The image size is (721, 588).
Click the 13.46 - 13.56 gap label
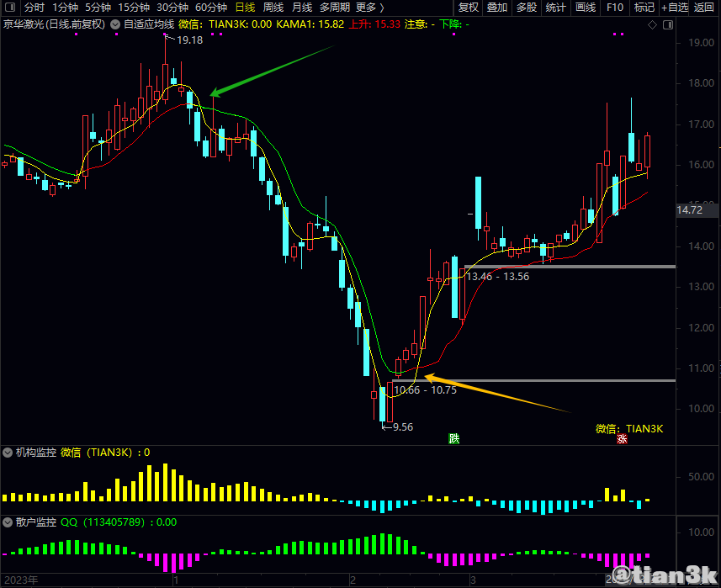497,276
